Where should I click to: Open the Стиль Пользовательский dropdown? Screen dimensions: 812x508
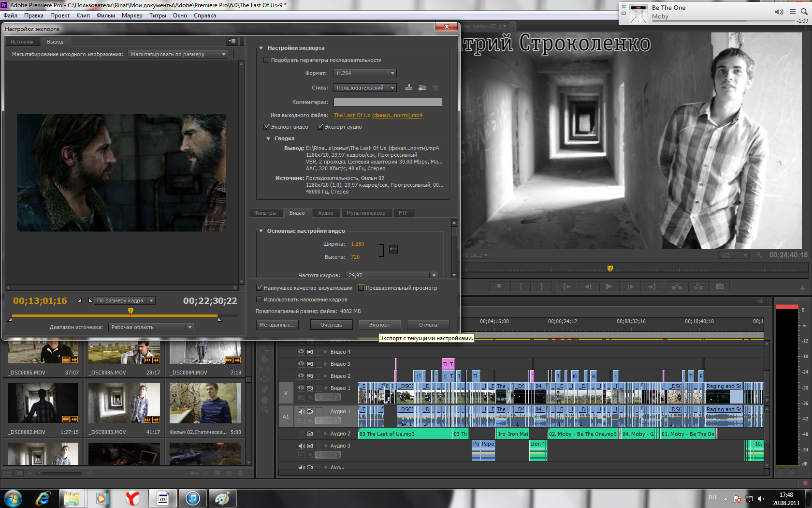[365, 88]
